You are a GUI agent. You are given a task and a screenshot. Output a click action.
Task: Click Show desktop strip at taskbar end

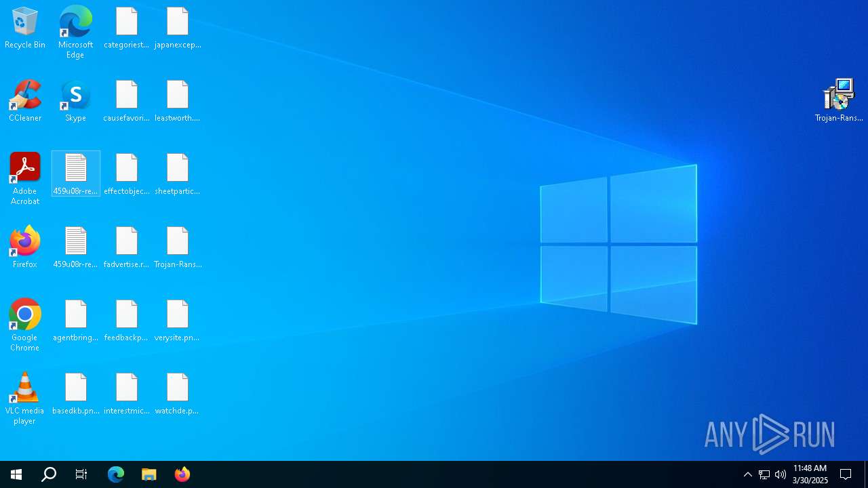(x=866, y=474)
